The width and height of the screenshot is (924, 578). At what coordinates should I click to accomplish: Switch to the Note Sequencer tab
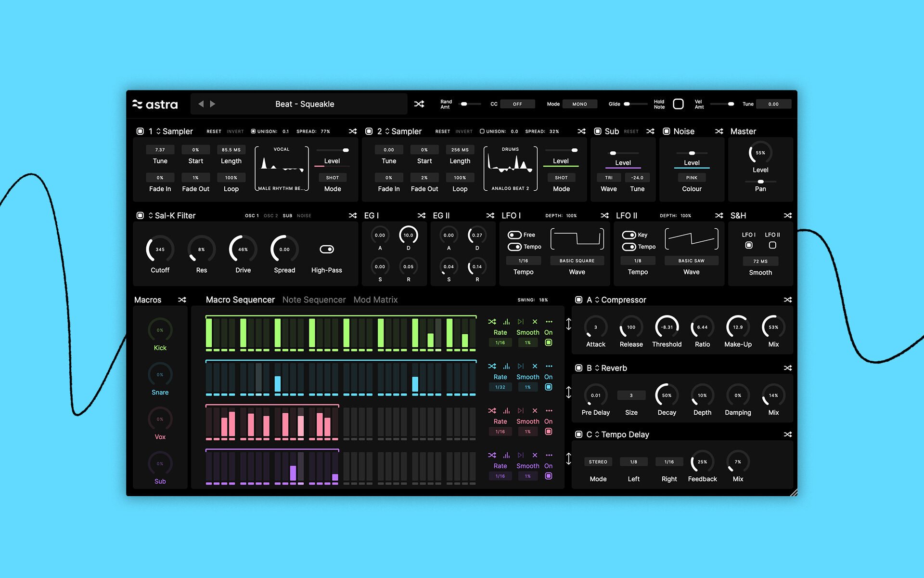click(314, 300)
